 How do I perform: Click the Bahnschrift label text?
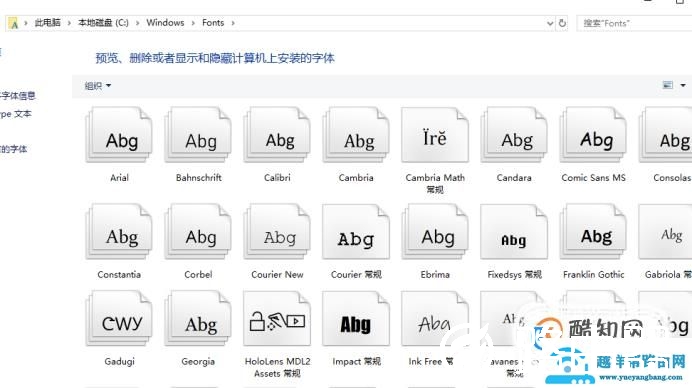click(199, 178)
